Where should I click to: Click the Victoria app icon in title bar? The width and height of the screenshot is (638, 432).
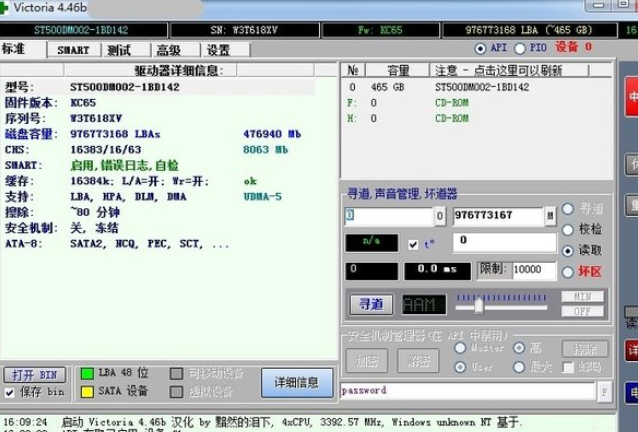7,9
